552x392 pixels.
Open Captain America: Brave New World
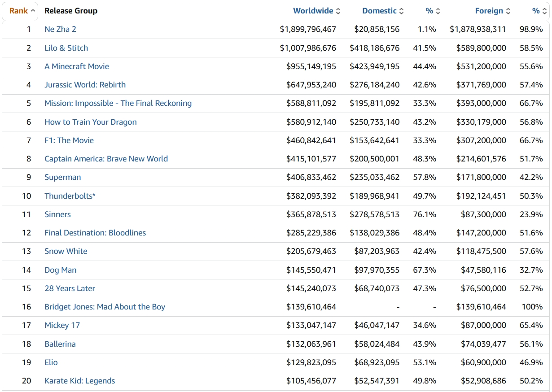click(x=106, y=159)
